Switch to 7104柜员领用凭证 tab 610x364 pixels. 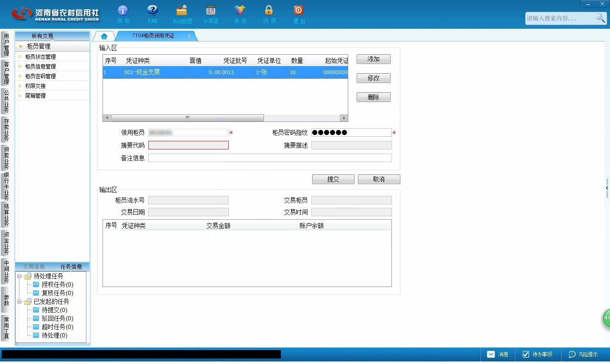click(x=153, y=36)
